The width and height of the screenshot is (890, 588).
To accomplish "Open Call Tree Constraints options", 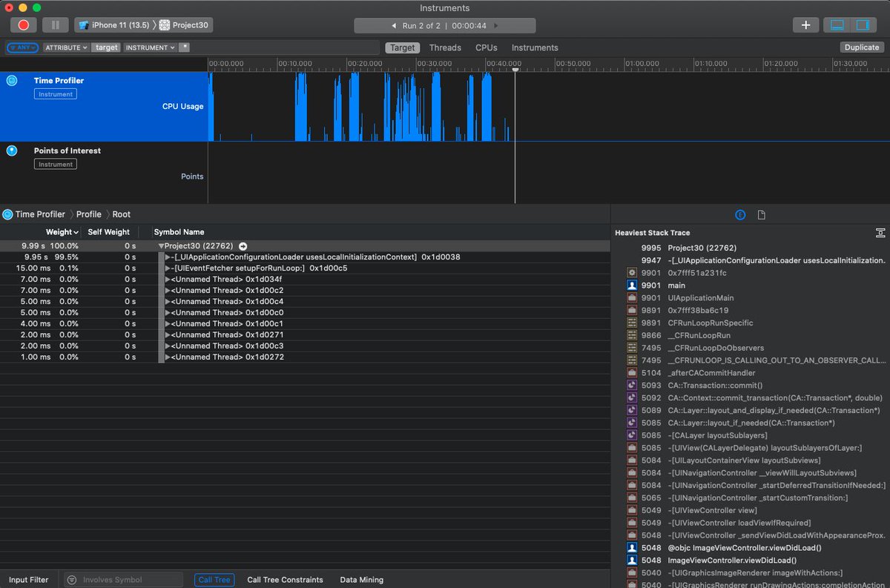I will (x=285, y=580).
